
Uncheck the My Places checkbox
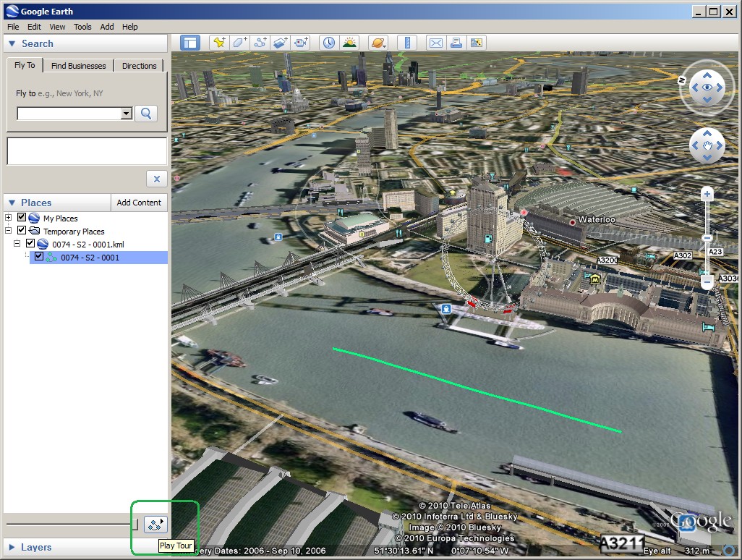pos(22,218)
